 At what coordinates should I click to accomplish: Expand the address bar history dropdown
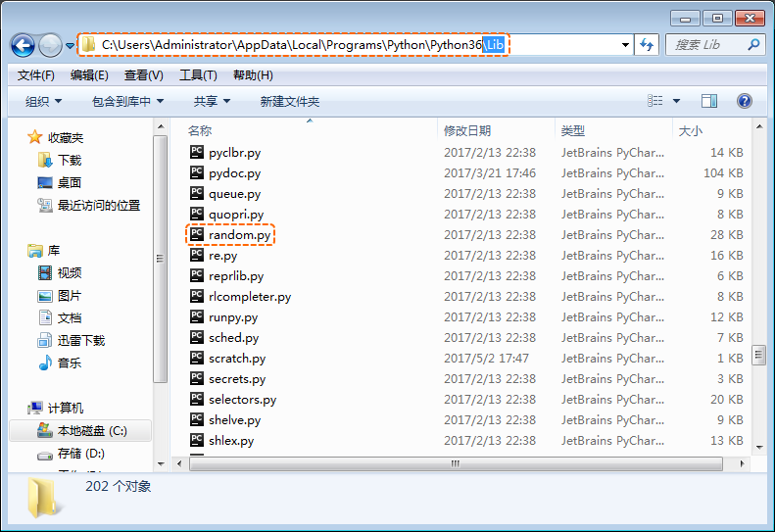(626, 45)
